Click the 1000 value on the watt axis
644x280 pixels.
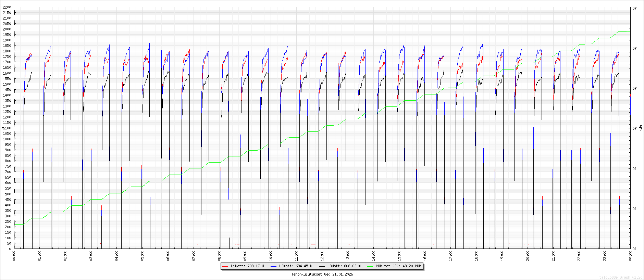(x=7, y=139)
